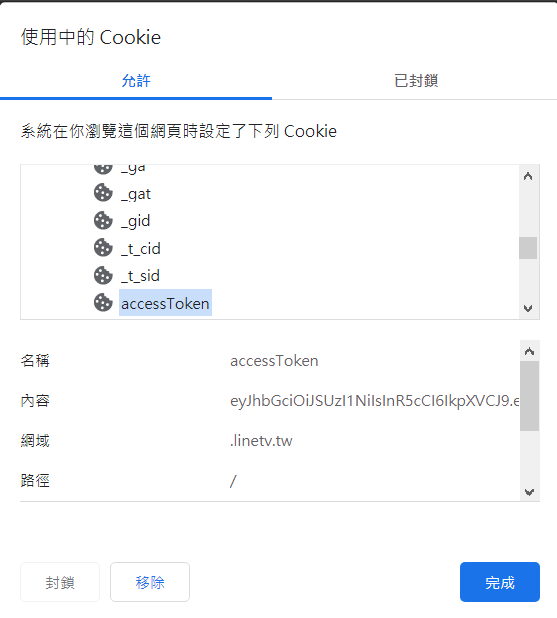Switch to the 允許 tab
The height and width of the screenshot is (618, 557).
tap(136, 81)
